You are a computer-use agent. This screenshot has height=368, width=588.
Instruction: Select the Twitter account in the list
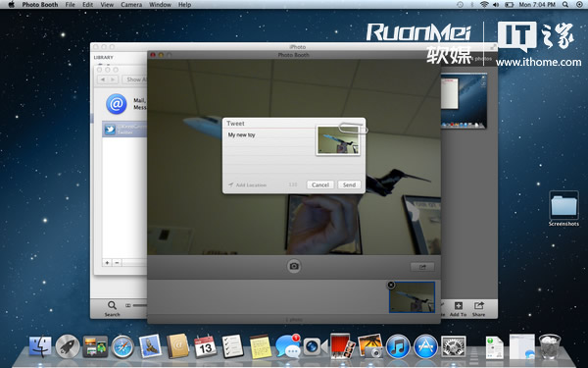[124, 129]
